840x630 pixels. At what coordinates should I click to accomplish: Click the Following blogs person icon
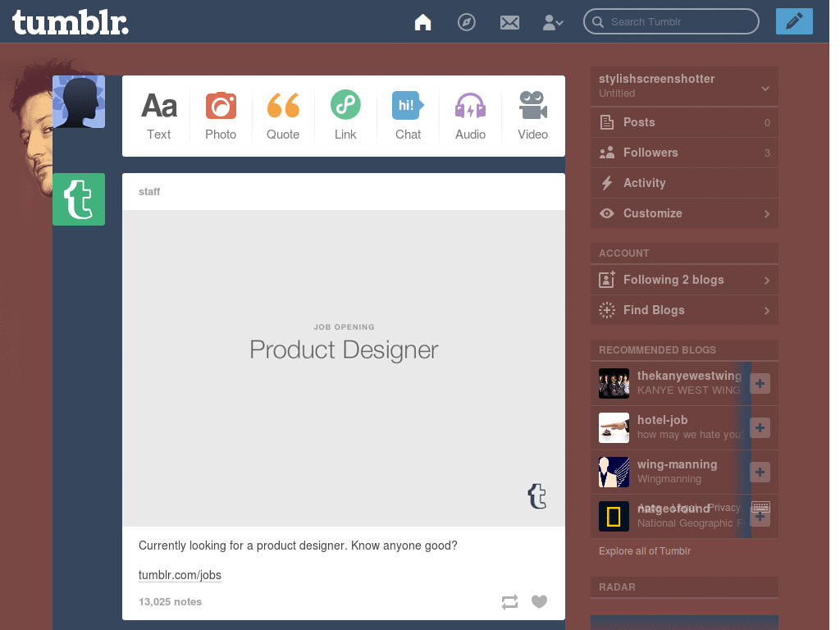[x=606, y=279]
